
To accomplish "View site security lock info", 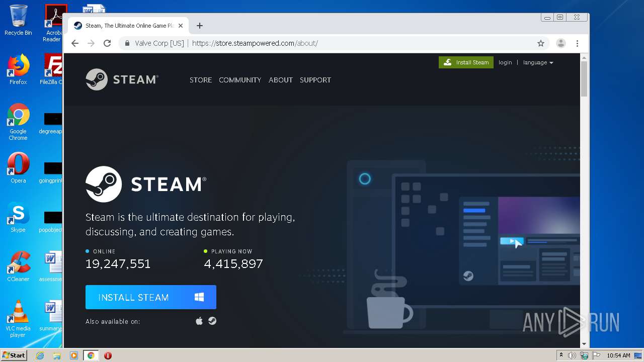I will coord(127,43).
